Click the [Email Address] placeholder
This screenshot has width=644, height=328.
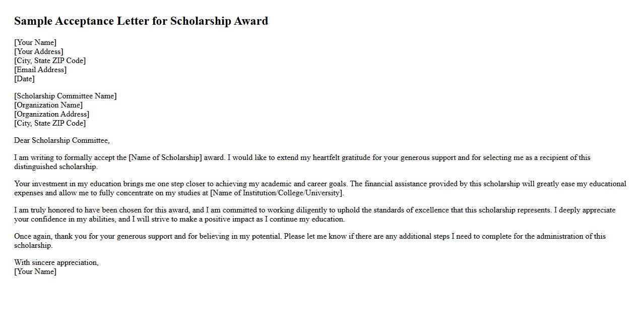click(40, 70)
